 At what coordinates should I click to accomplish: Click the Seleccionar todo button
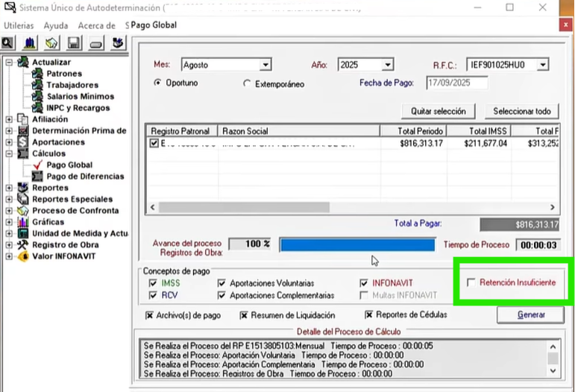point(522,111)
